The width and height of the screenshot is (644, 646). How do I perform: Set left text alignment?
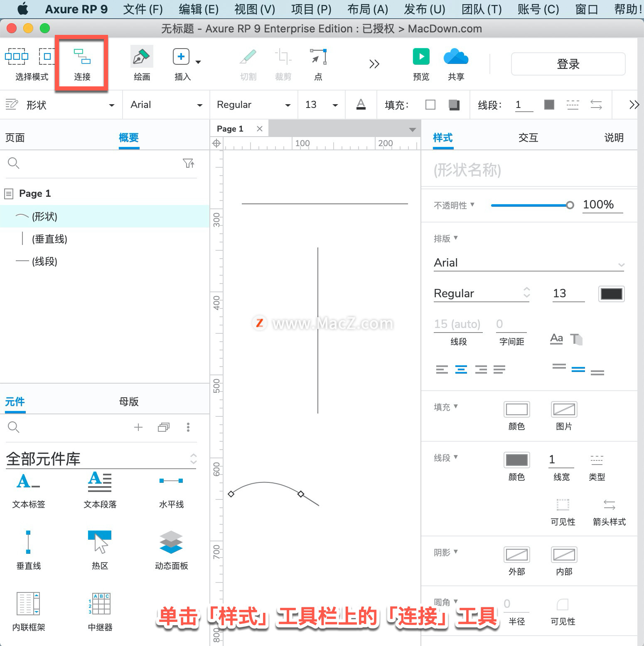pos(442,369)
